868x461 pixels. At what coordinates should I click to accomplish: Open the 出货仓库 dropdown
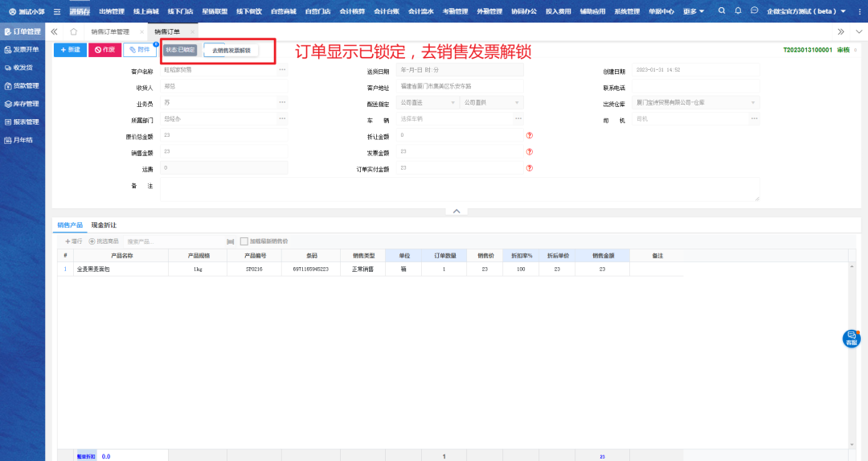(694, 102)
